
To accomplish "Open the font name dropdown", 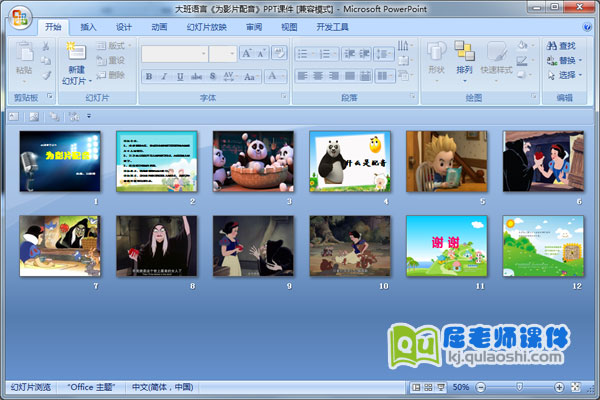I will click(204, 54).
